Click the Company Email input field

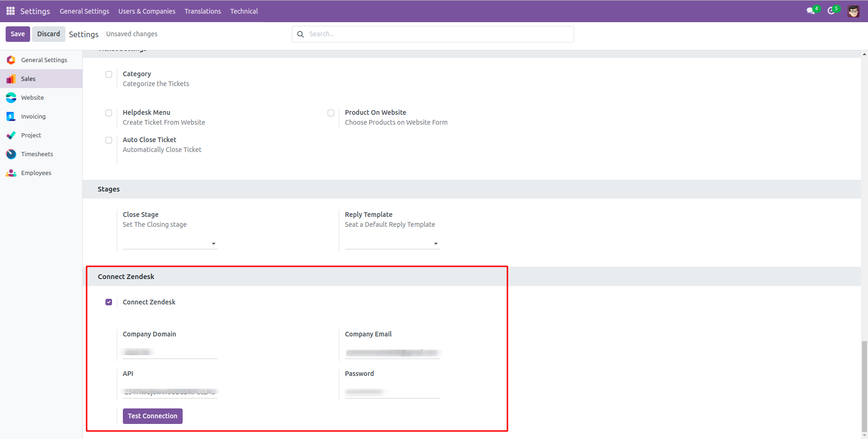[392, 352]
